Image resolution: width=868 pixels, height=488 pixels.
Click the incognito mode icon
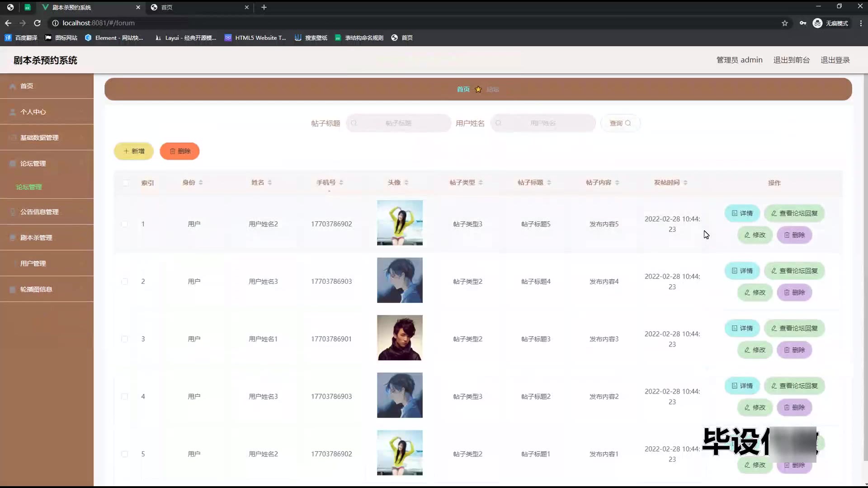click(817, 23)
